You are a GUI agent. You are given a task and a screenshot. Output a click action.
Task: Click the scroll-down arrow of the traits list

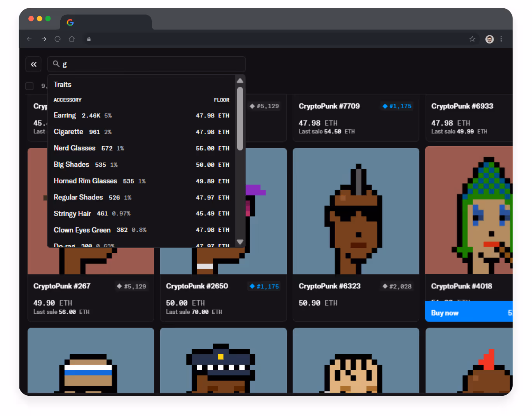(x=240, y=242)
